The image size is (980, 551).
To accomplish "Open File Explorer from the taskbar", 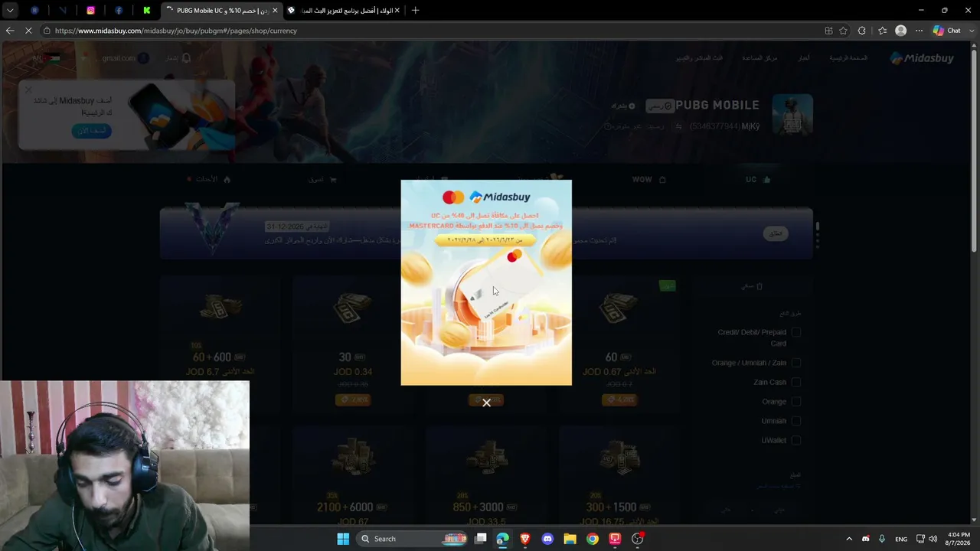I will pos(570,539).
